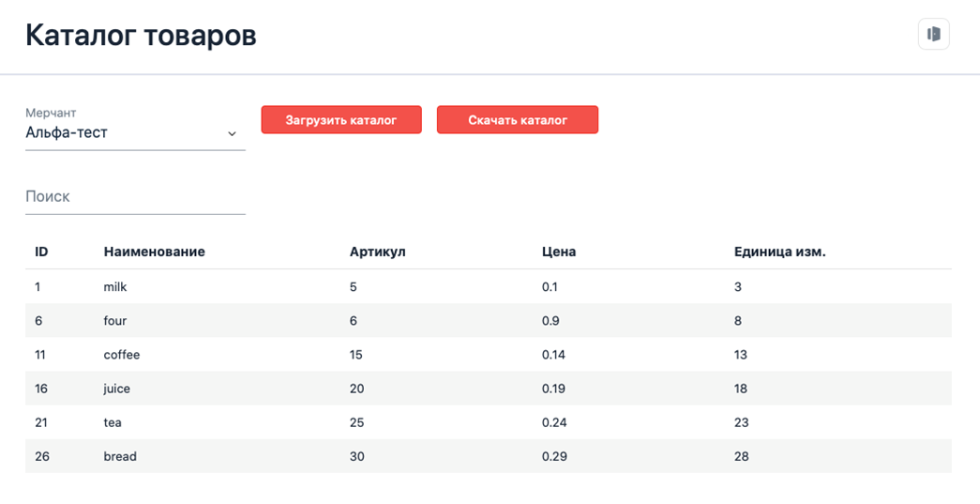
Task: Click the Каталог товаров page title
Action: [142, 35]
